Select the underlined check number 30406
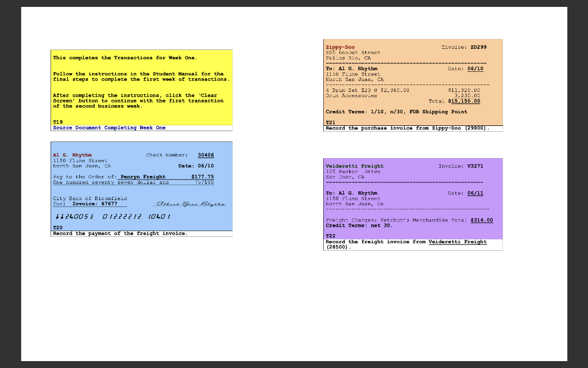588x368 pixels. 206,155
